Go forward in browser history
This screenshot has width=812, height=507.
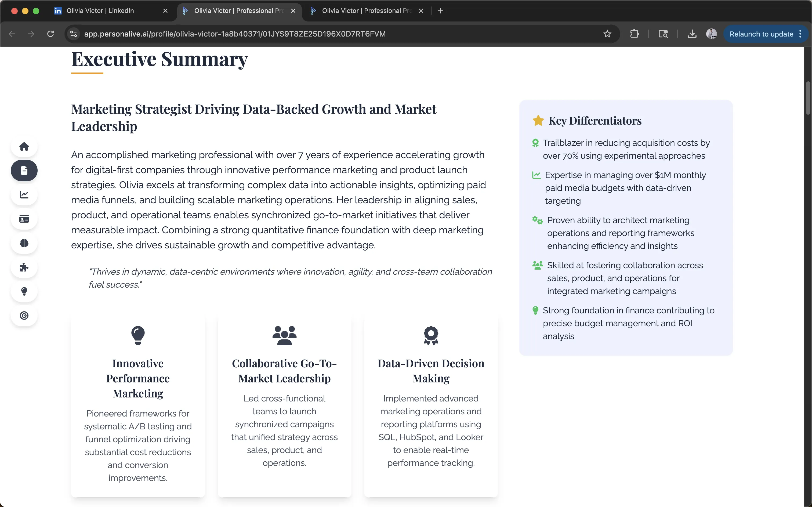click(31, 34)
